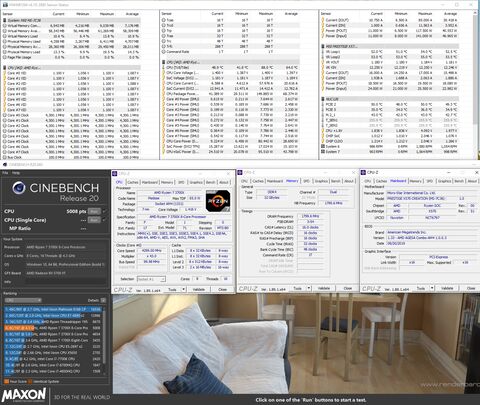This screenshot has width=480, height=405.
Task: Click the 5008 pts CPU score in Cinebench
Action: pyautogui.click(x=76, y=211)
